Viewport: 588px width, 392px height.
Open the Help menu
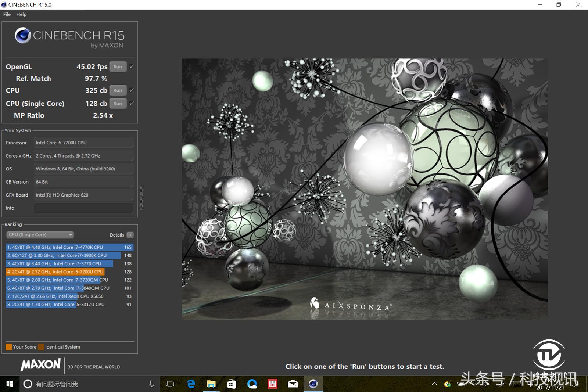coord(21,14)
